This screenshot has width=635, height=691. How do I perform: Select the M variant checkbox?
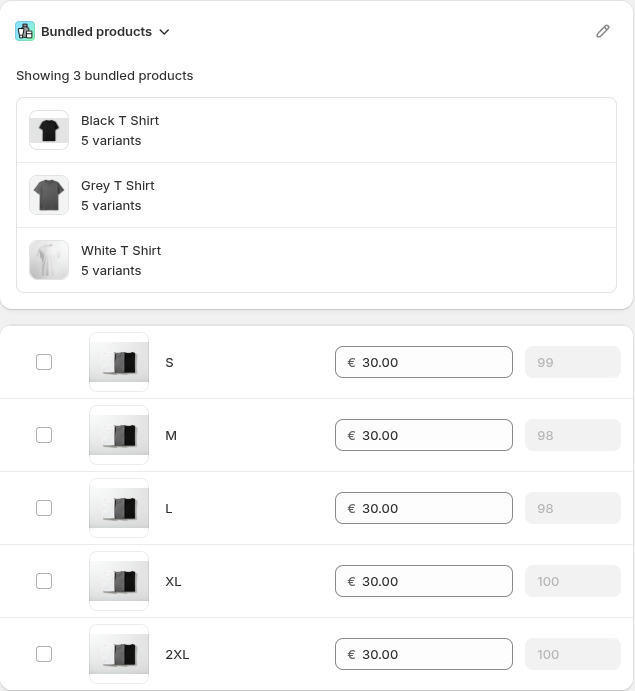(44, 435)
